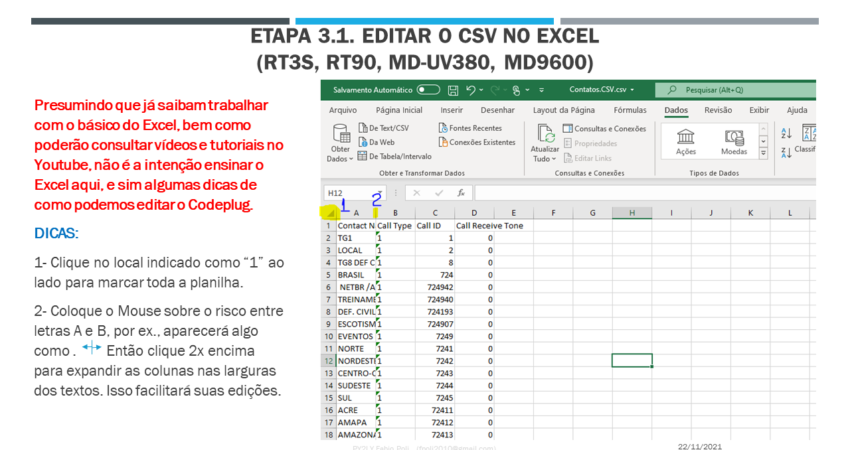Select row 12 header

point(328,361)
